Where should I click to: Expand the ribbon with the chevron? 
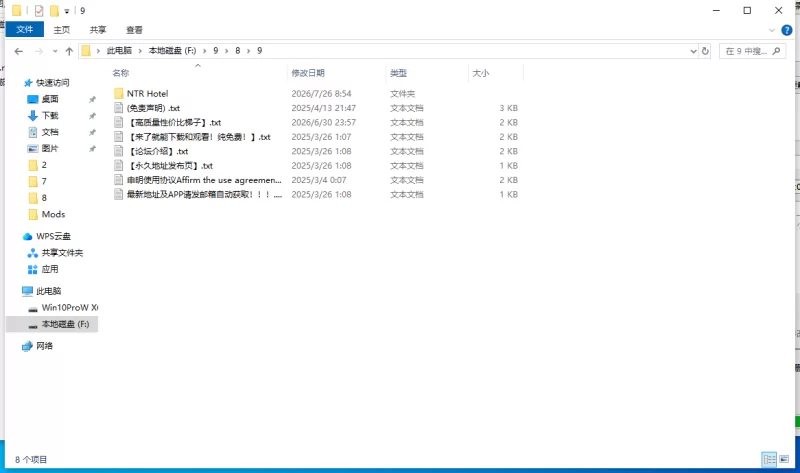771,30
